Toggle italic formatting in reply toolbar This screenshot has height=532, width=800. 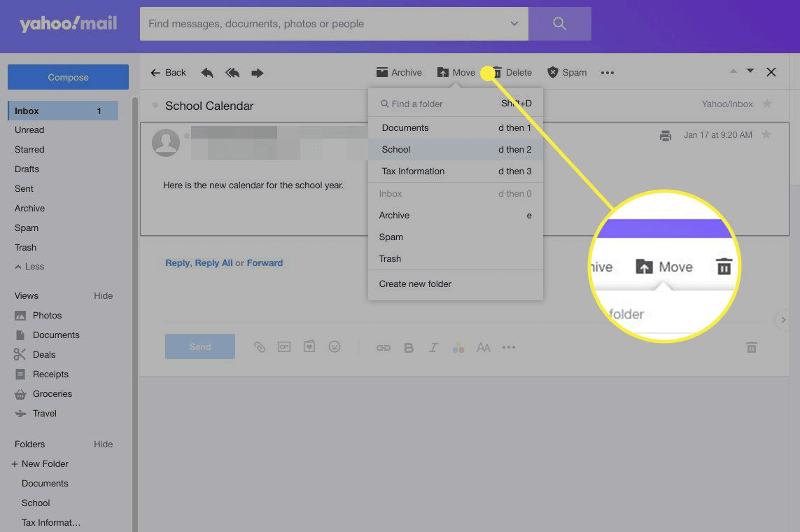pyautogui.click(x=433, y=348)
